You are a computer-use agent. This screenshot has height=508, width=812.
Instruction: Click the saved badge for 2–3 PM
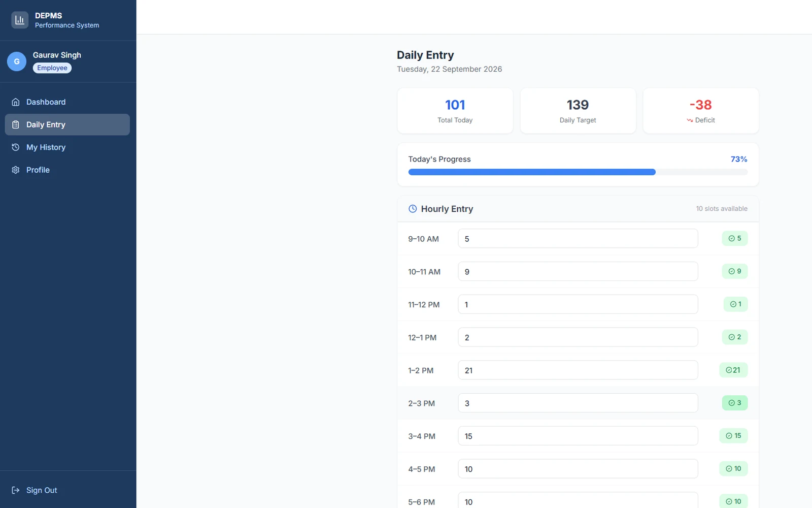coord(734,403)
